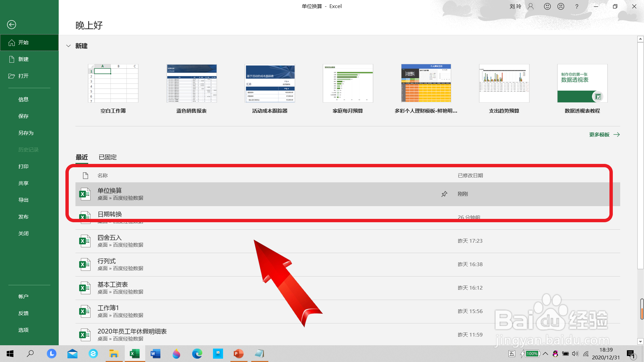
Task: Click the back arrow circle icon
Action: click(11, 24)
